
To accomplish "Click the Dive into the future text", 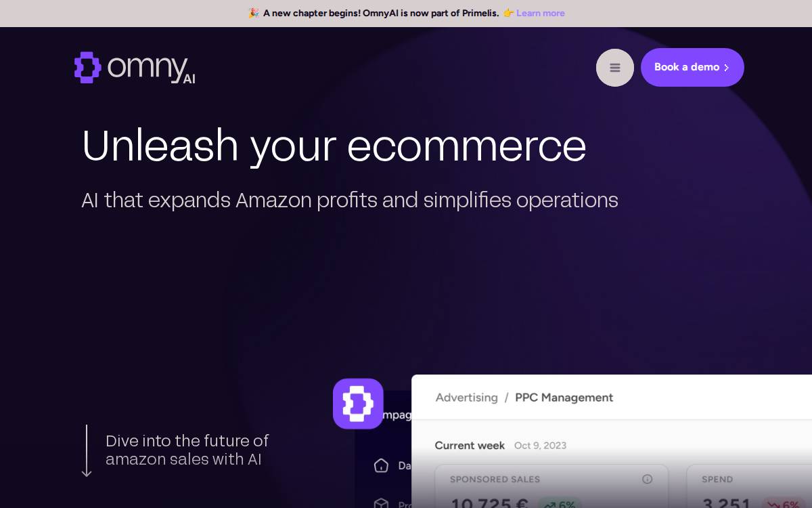I will pyautogui.click(x=187, y=450).
